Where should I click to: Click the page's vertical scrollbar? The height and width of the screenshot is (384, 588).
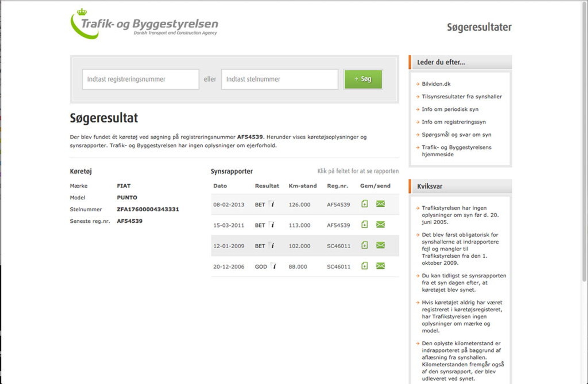[584, 141]
